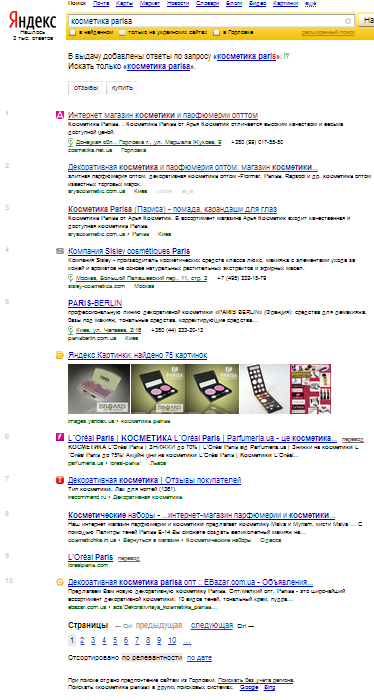Open the 'L'Oréal Paris' result 9 title
Image resolution: width=374 pixels, height=700 pixels.
coord(91,557)
